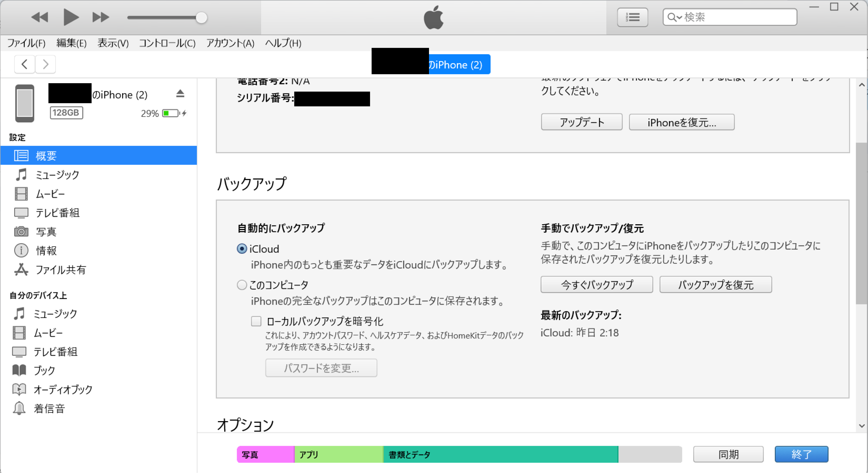Screen dimensions: 868x473
Task: Open the 表示(V) menu
Action: [x=113, y=43]
